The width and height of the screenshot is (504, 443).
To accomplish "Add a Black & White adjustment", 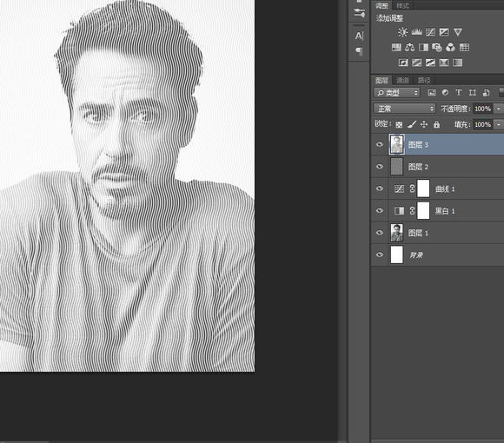I will pos(423,48).
